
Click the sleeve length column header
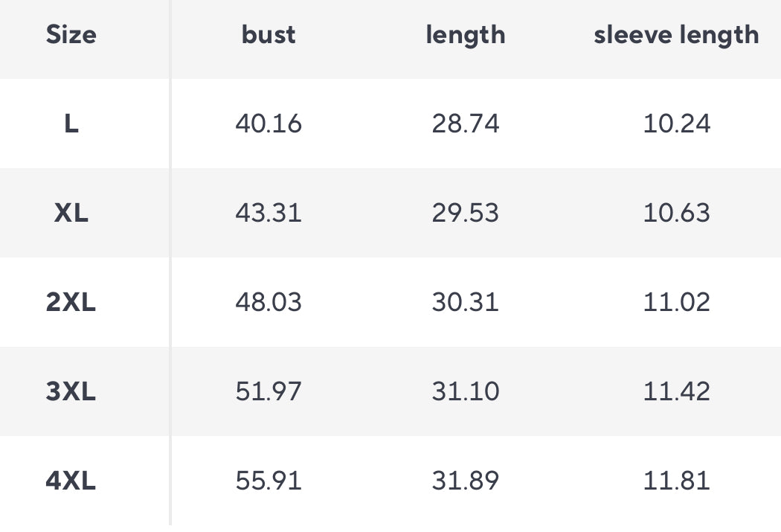click(676, 35)
